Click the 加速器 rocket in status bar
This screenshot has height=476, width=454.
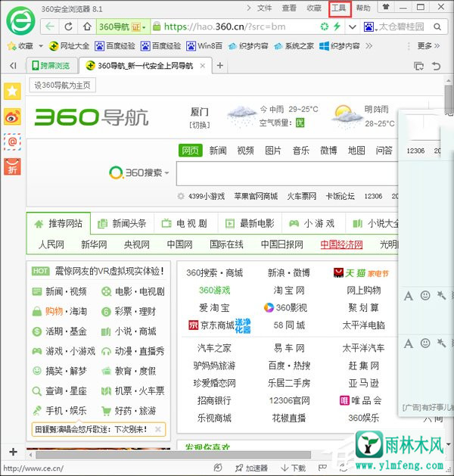point(251,468)
